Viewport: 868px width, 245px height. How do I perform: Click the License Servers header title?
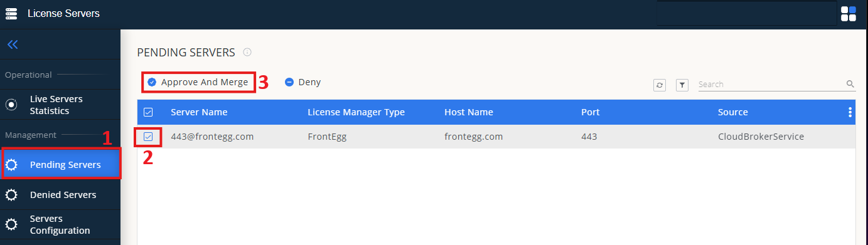(63, 13)
